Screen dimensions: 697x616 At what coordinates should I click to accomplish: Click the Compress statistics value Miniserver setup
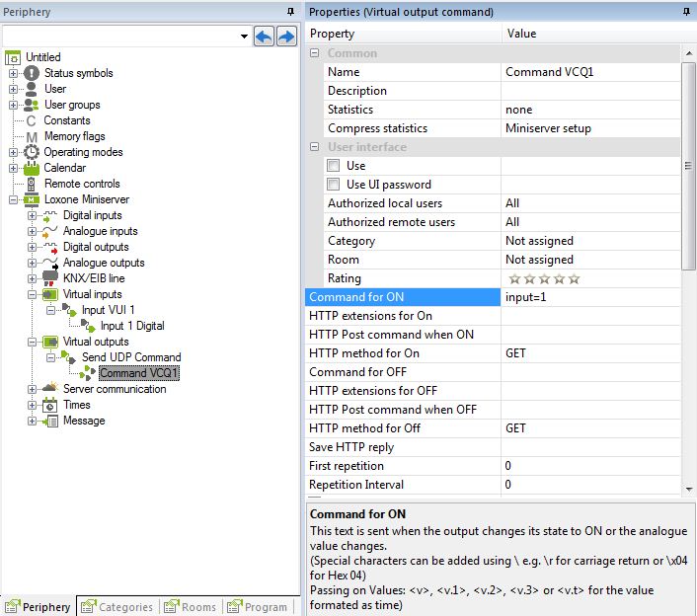548,128
